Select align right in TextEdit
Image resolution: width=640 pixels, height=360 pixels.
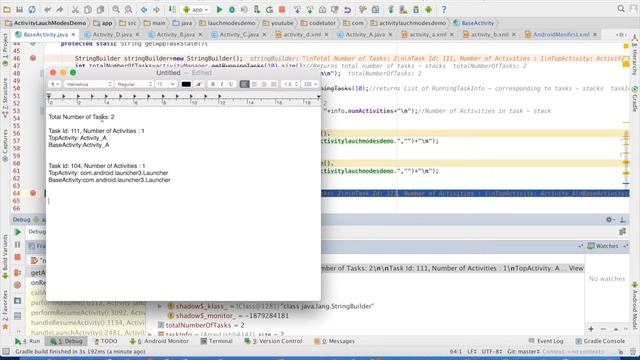pyautogui.click(x=264, y=84)
